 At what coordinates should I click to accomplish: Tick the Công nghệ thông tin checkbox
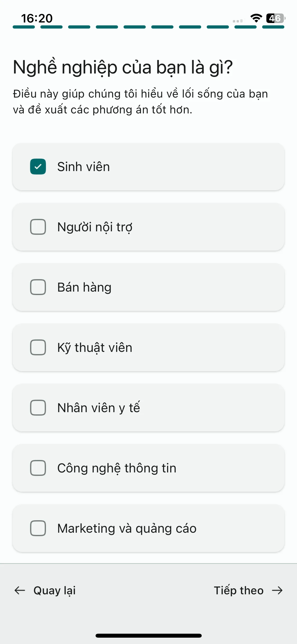pos(38,468)
